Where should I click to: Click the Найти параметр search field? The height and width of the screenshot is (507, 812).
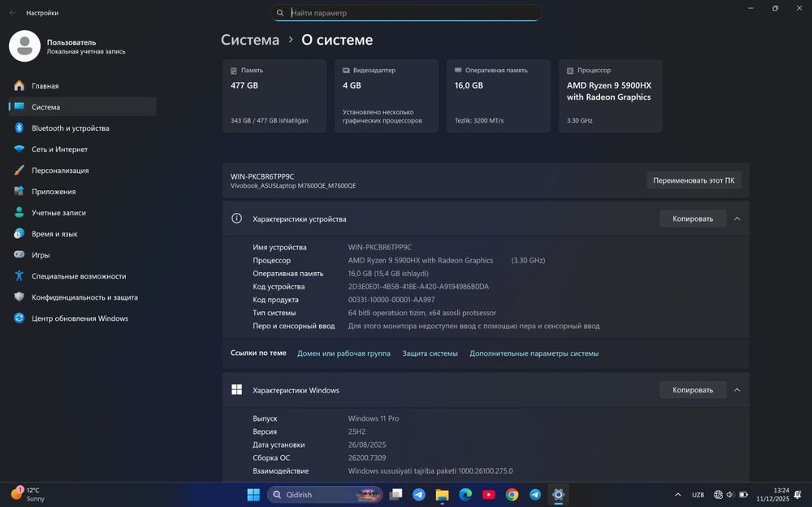tap(405, 13)
